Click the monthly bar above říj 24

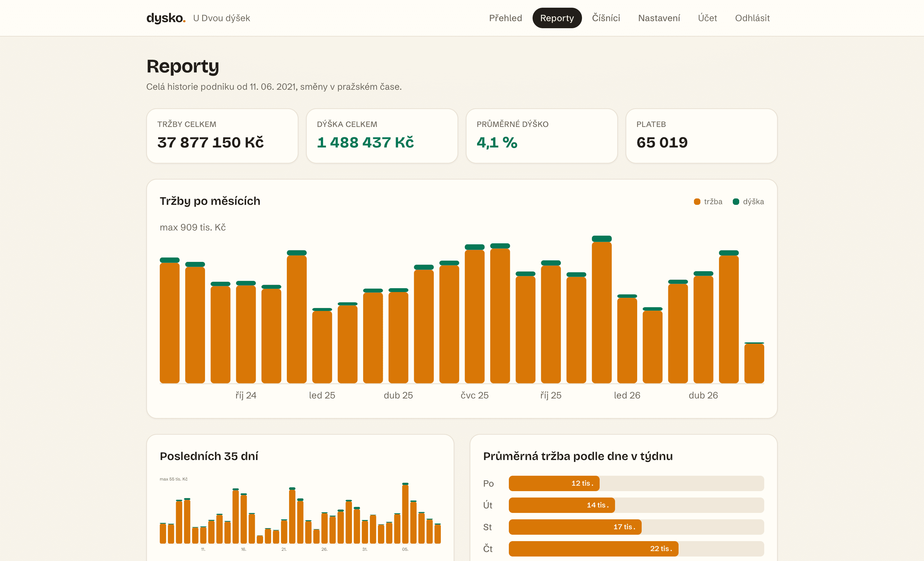coord(246,332)
